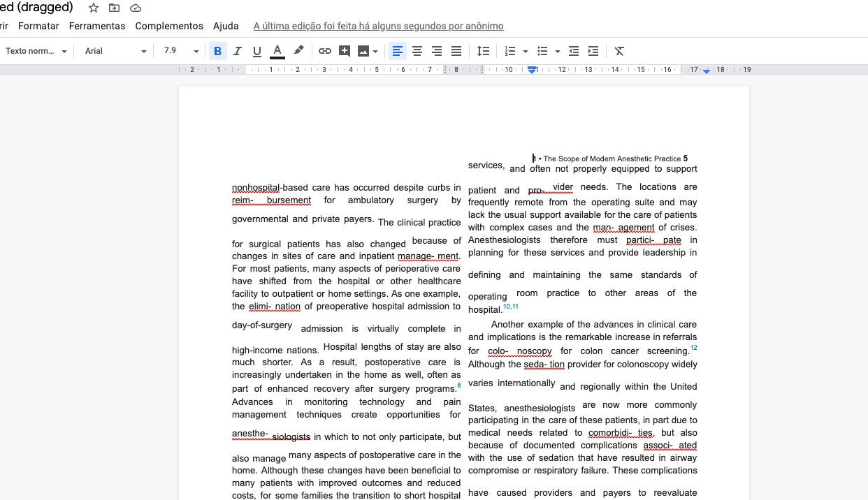Increase indent of the paragraph
This screenshot has width=868, height=500.
pos(593,51)
